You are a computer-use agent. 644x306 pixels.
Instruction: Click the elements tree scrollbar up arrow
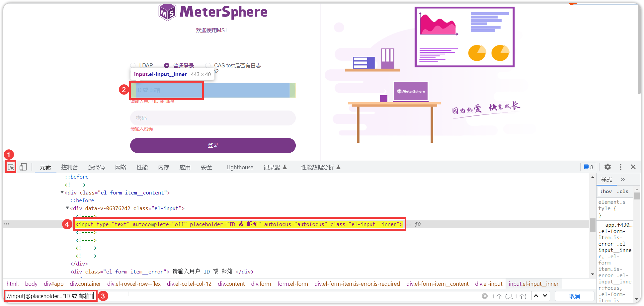(x=593, y=177)
